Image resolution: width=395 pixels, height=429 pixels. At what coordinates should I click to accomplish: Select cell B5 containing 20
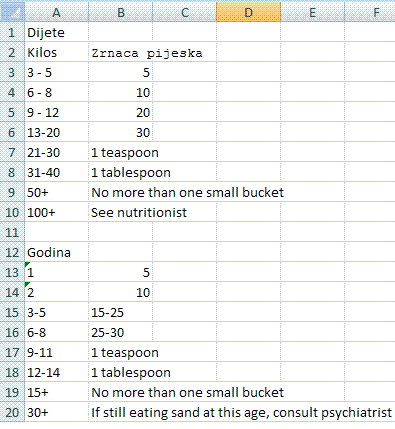(x=121, y=112)
